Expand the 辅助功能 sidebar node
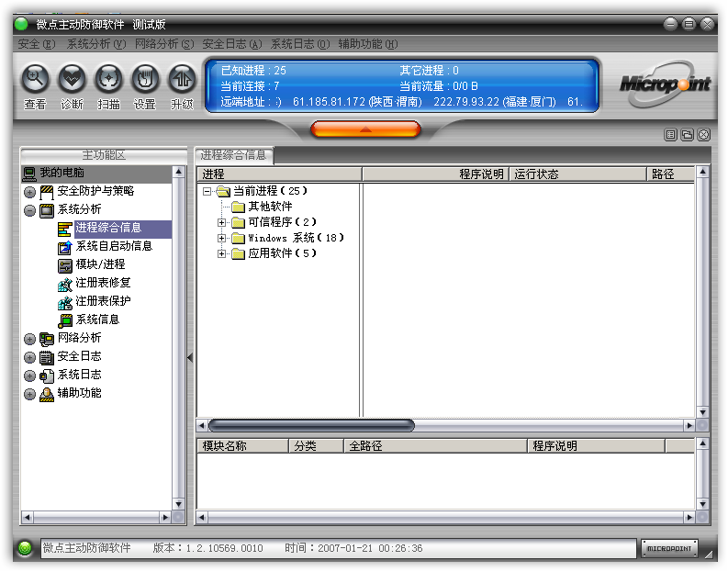Viewport: 728px width, 572px height. tap(29, 394)
